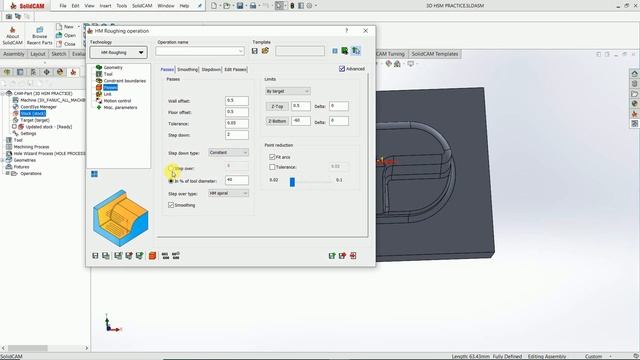Click the orange 3D box icon in bottom toolbar

pyautogui.click(x=152, y=256)
